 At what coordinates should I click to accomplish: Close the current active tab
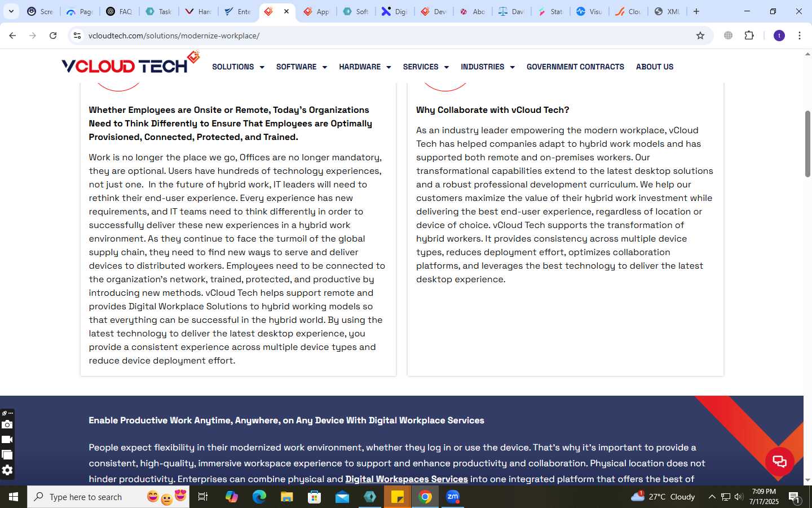click(286, 11)
